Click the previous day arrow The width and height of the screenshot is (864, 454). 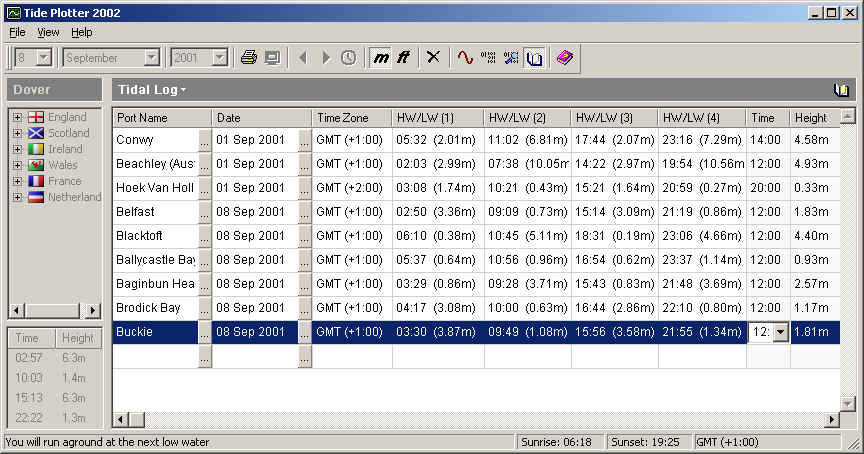click(303, 57)
